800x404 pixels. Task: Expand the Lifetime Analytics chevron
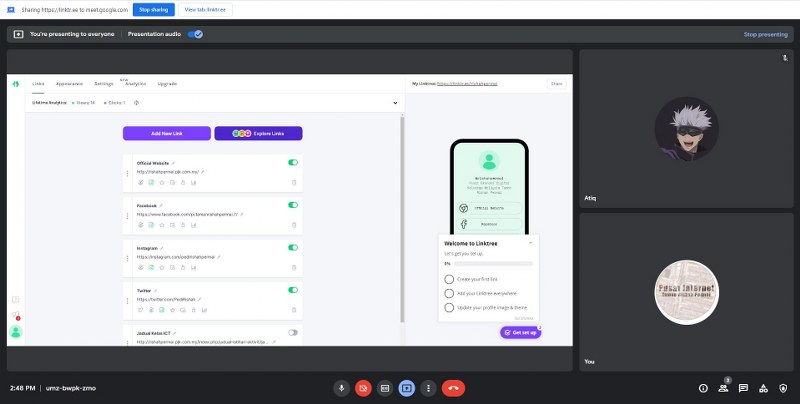point(395,103)
